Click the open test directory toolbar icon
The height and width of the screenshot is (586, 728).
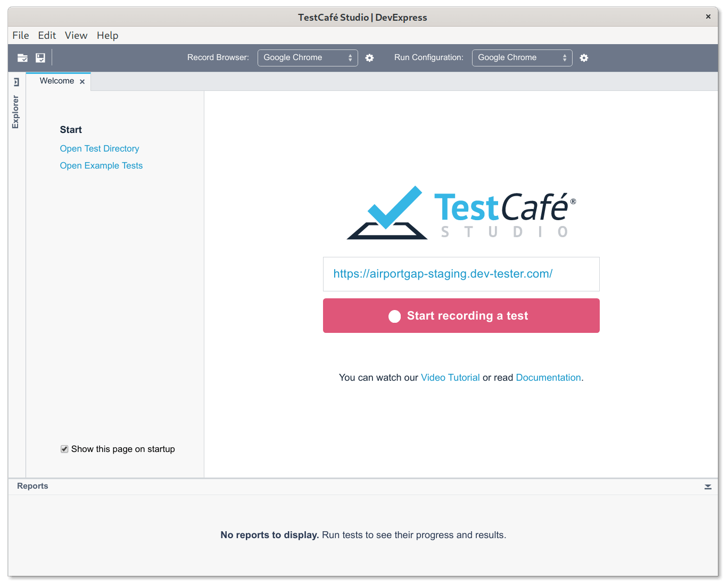point(22,58)
